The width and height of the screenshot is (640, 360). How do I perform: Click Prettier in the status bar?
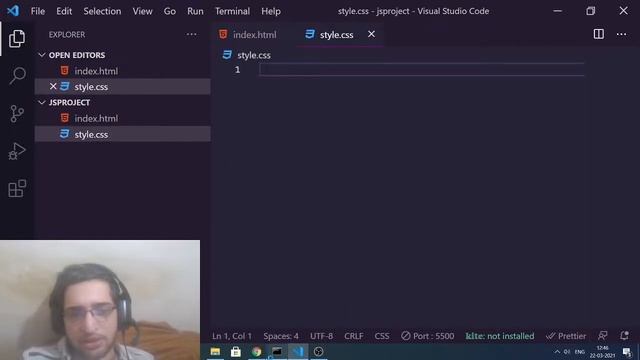pos(566,336)
